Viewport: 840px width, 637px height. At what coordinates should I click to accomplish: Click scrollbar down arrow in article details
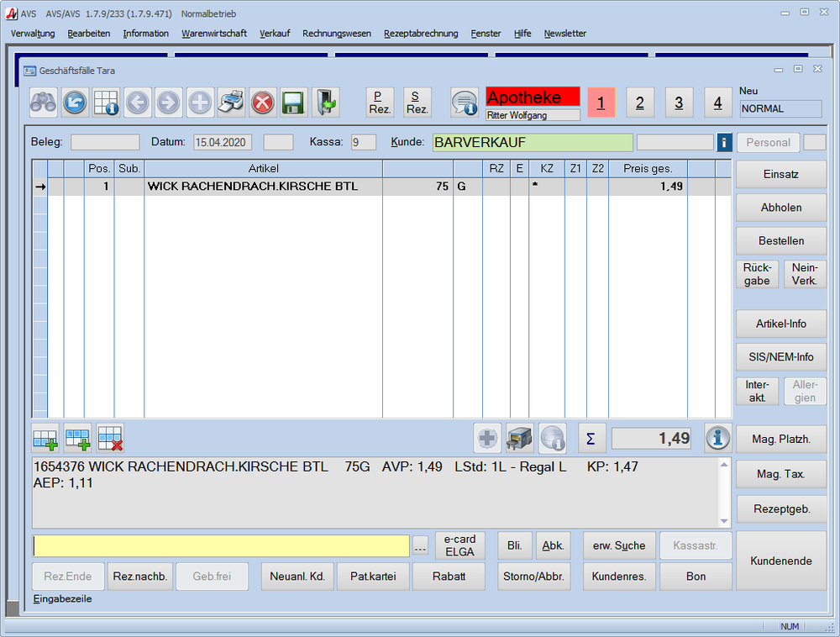pyautogui.click(x=725, y=522)
